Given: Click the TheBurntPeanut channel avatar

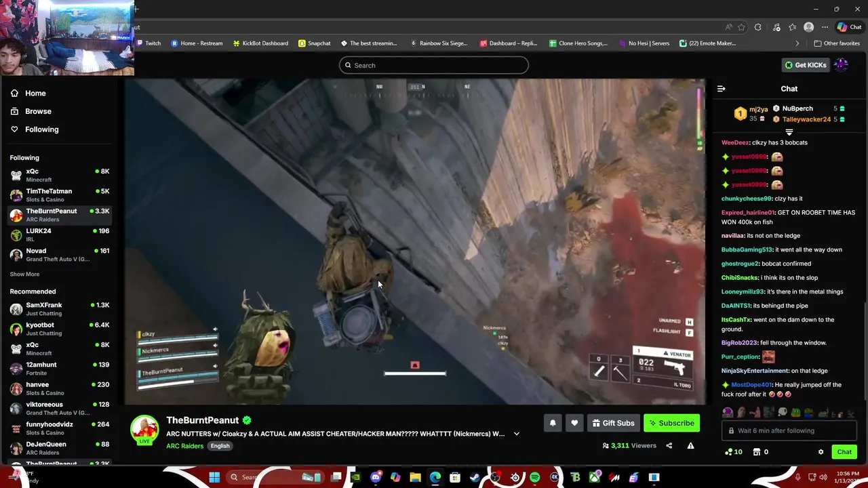Looking at the screenshot, I should point(144,430).
